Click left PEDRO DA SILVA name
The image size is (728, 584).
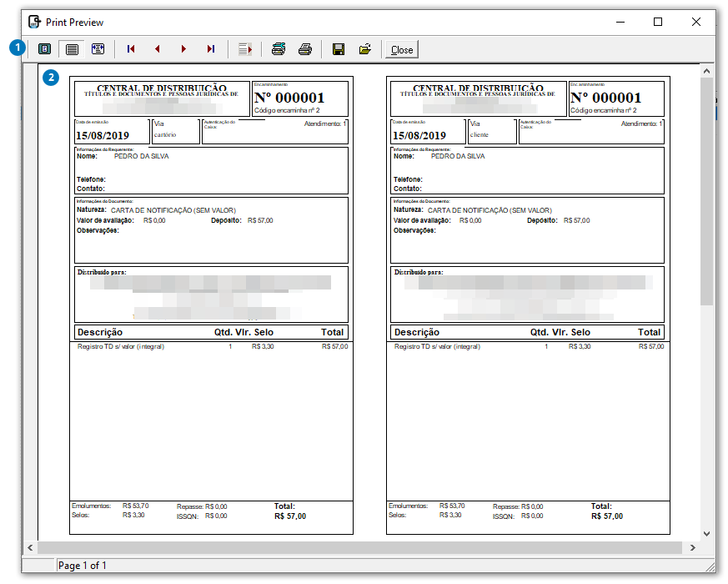[142, 156]
